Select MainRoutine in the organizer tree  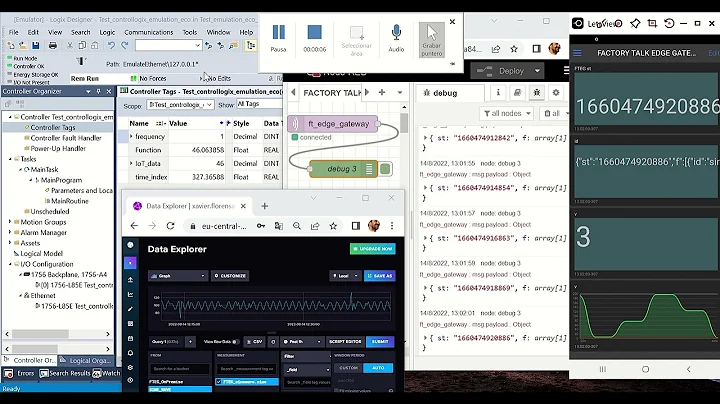tap(69, 201)
